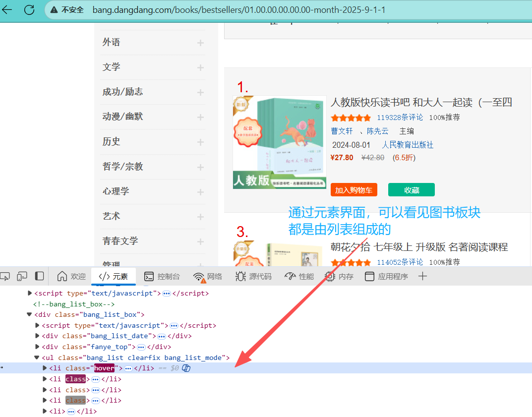This screenshot has width=532, height=417.
Task: Open the 历史 category link
Action: coord(111,141)
